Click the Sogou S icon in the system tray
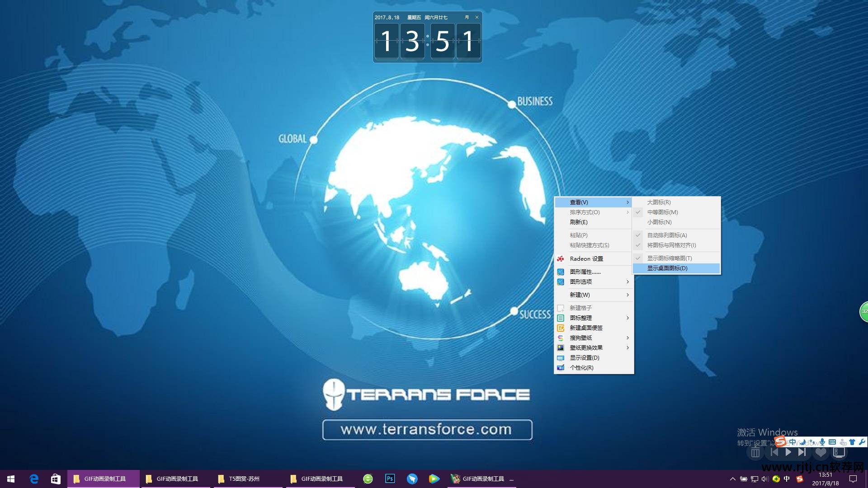868x488 pixels. click(x=800, y=479)
